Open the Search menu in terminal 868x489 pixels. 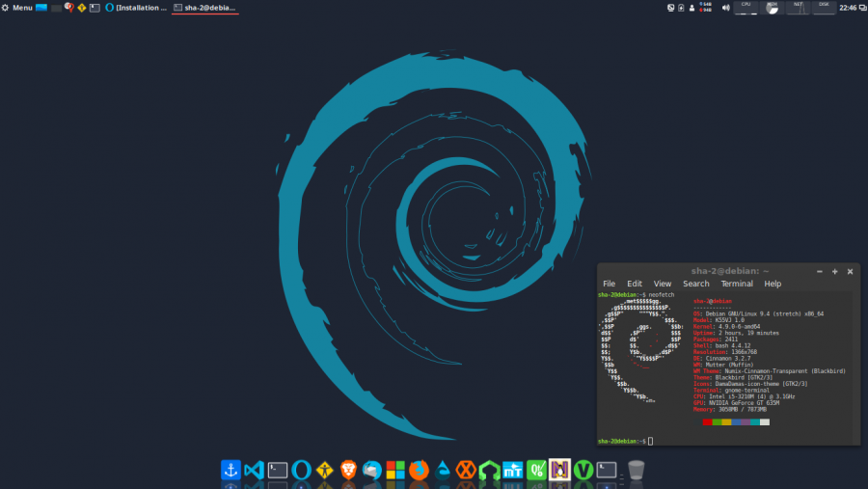pyautogui.click(x=695, y=284)
